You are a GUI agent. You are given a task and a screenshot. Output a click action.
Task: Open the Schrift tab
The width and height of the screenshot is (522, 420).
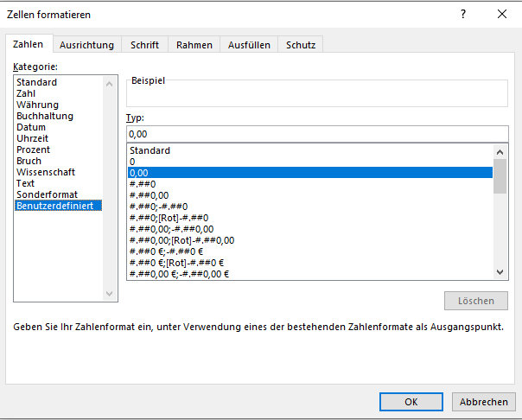(x=144, y=45)
